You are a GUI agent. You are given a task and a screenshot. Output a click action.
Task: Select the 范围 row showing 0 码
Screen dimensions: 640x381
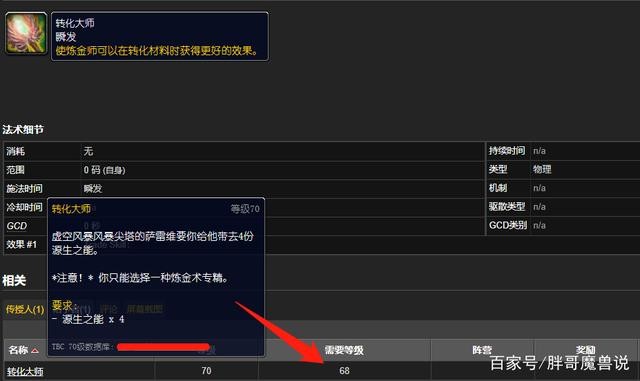(244, 170)
